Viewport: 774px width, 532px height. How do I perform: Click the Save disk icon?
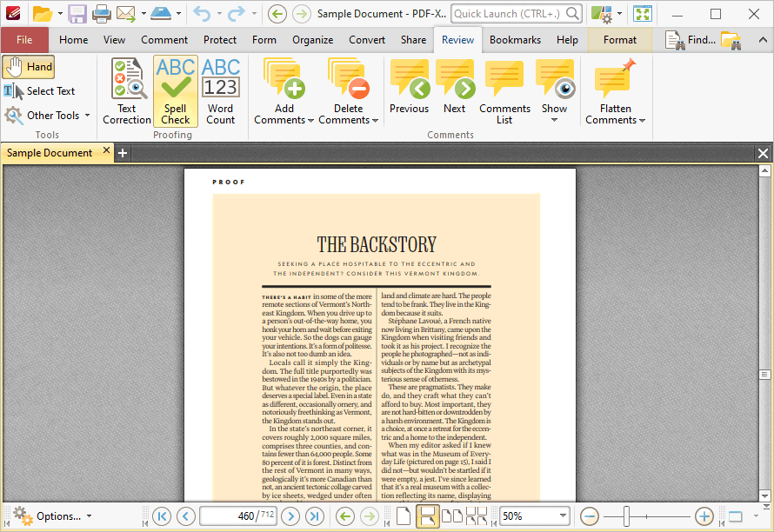77,14
